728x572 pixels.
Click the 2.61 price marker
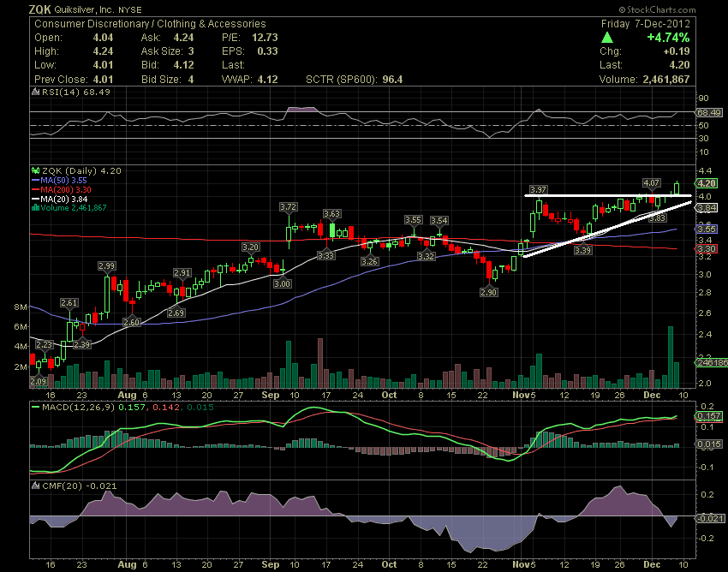[x=69, y=303]
